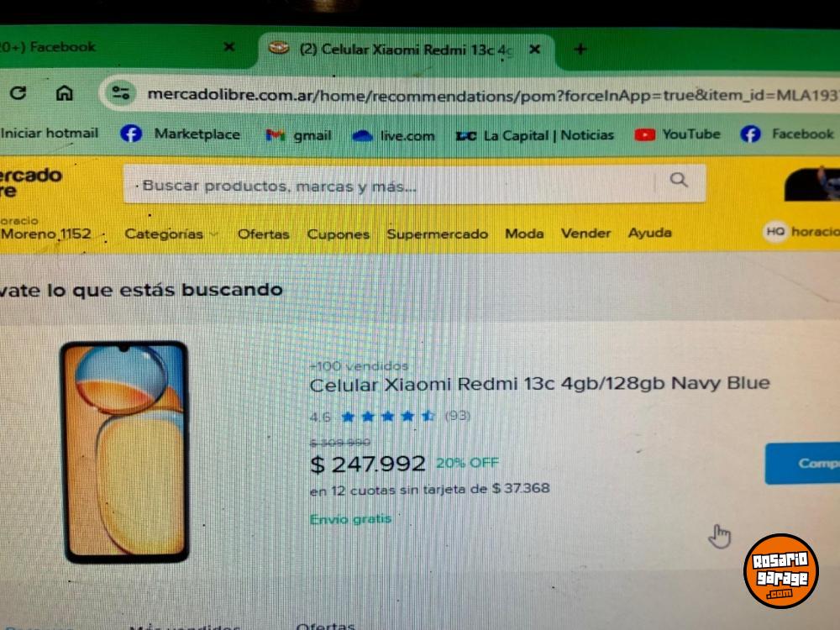
Task: Open the Xiaomi Redmi 13c product image
Action: (125, 452)
